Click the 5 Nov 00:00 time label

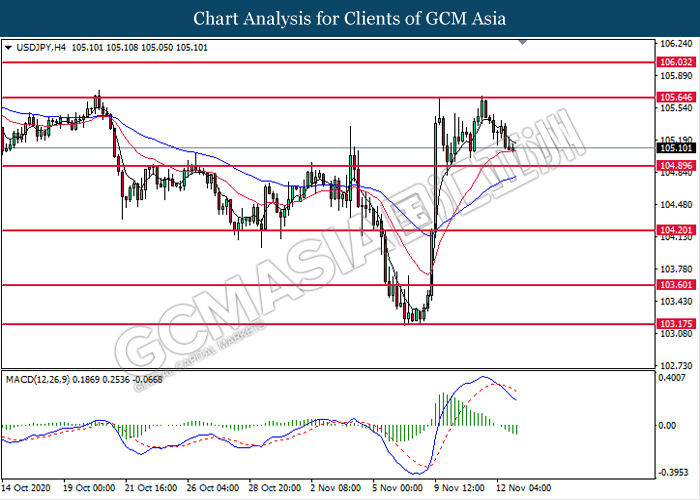398,488
